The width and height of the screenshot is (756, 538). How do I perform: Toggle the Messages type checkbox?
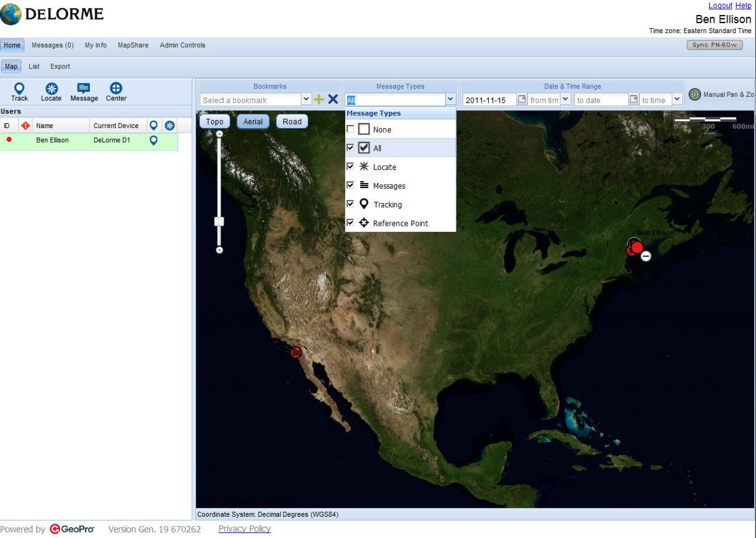350,186
